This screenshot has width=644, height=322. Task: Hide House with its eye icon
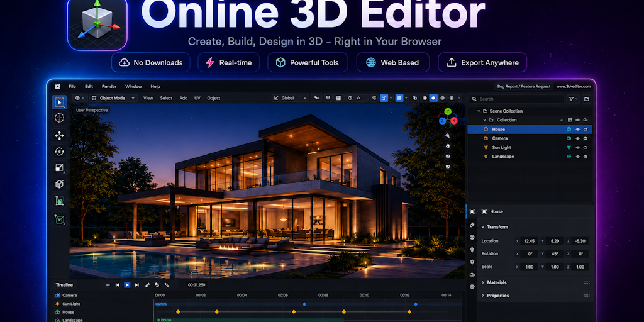pos(577,130)
